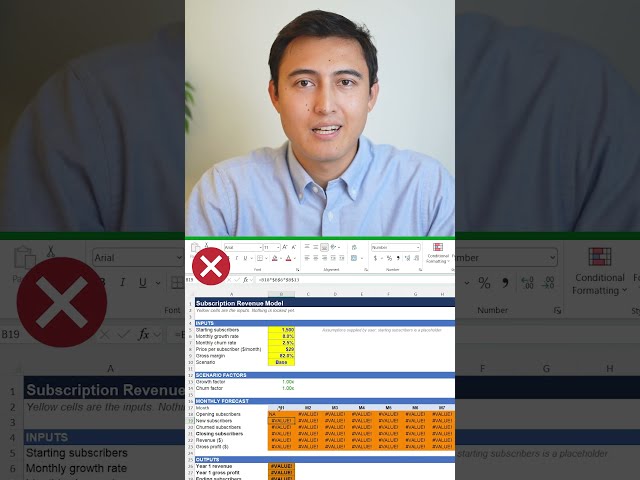Click Decrease Decimal icon in center ribbon
The image size is (640, 480).
click(416, 258)
